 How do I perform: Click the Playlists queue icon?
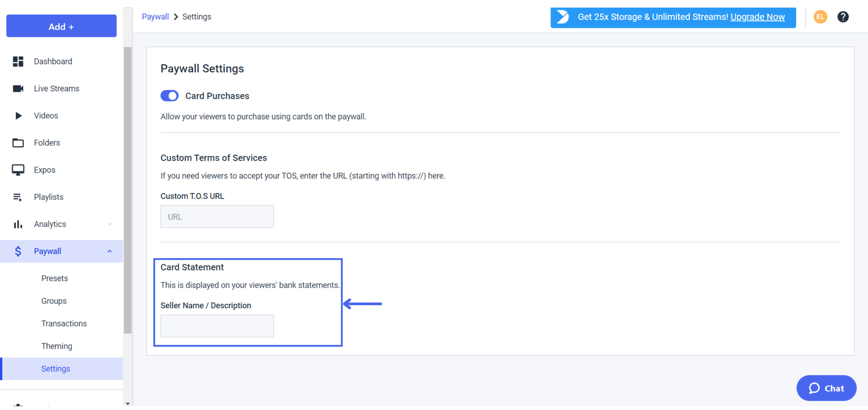[18, 197]
